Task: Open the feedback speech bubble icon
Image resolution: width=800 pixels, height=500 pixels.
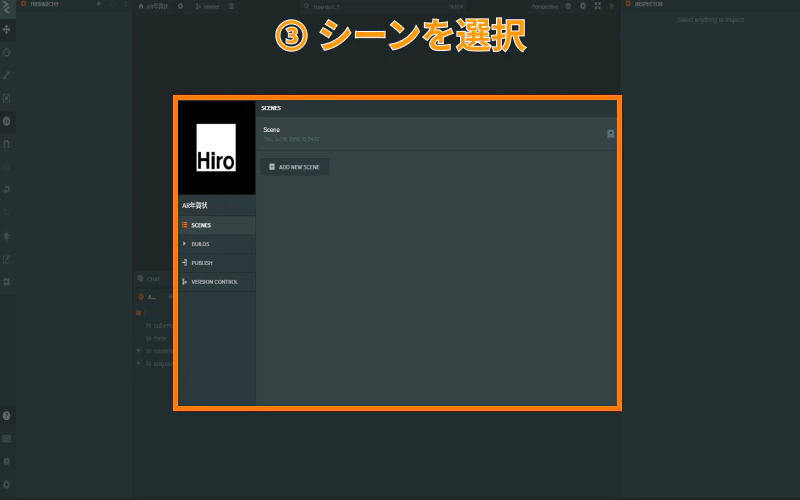Action: (7, 462)
